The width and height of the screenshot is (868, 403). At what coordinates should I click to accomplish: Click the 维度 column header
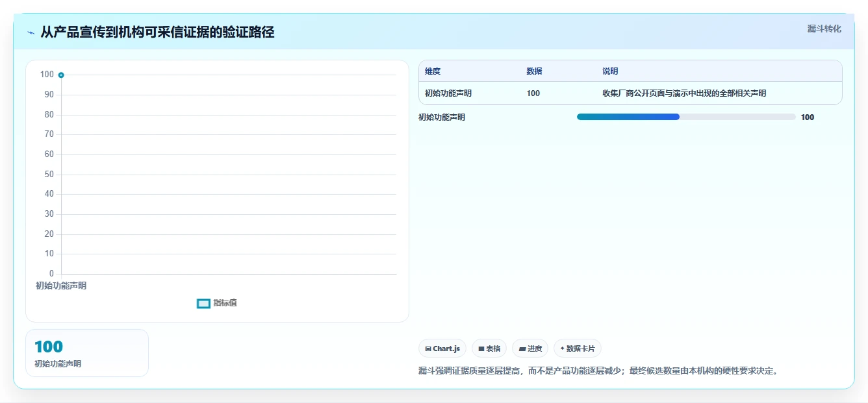click(x=433, y=71)
